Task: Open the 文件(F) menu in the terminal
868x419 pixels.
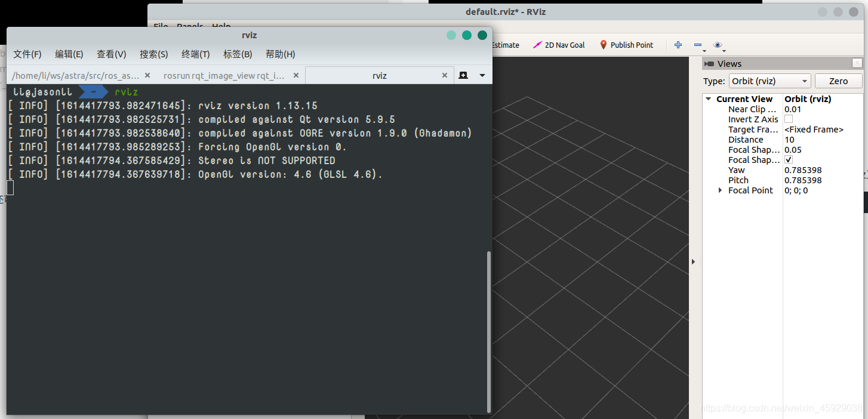Action: click(27, 54)
